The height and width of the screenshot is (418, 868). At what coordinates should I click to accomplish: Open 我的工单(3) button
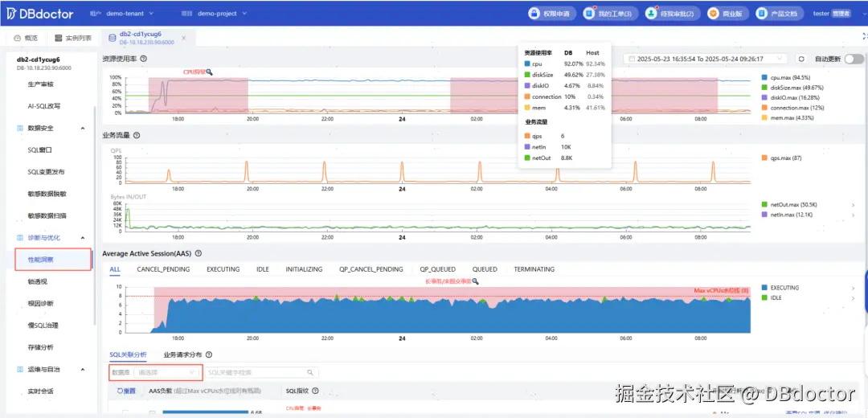pyautogui.click(x=611, y=14)
